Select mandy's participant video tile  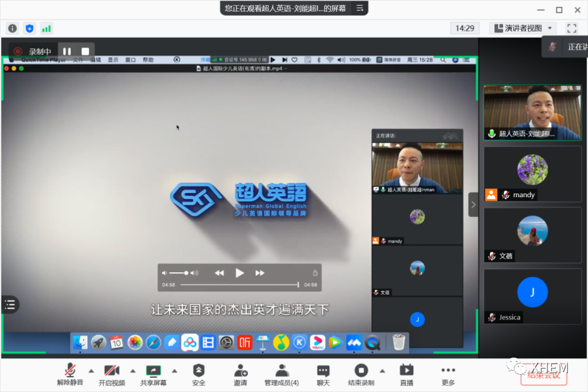coord(532,174)
